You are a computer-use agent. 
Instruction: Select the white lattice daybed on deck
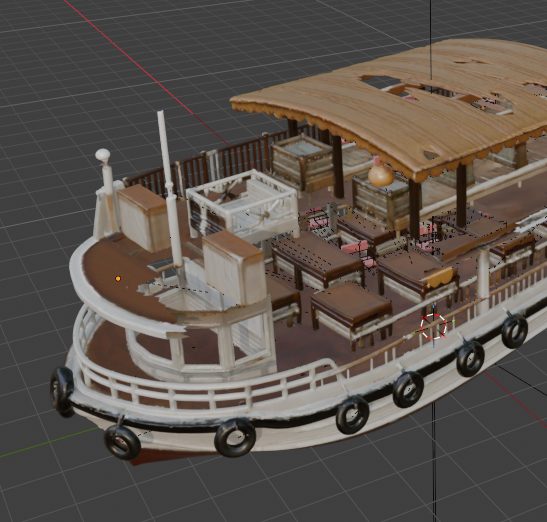243,205
